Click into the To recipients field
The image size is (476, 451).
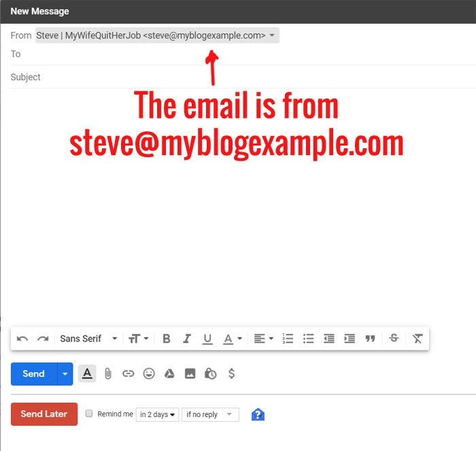coord(243,54)
